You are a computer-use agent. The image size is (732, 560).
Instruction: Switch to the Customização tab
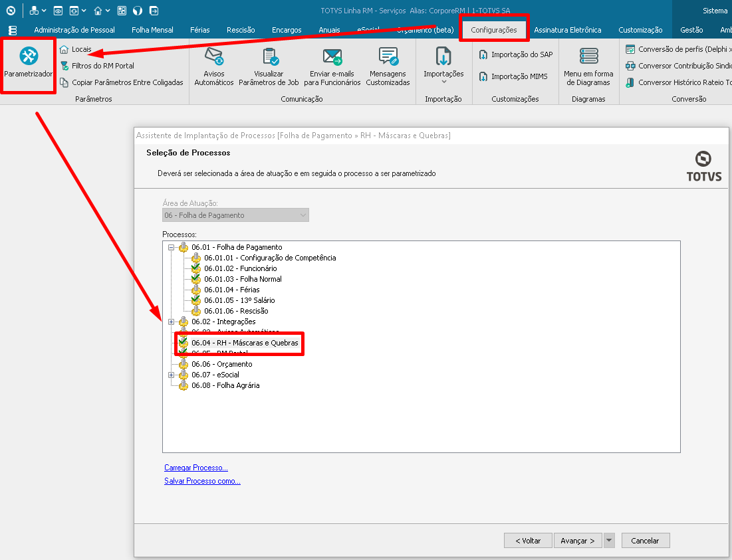640,30
